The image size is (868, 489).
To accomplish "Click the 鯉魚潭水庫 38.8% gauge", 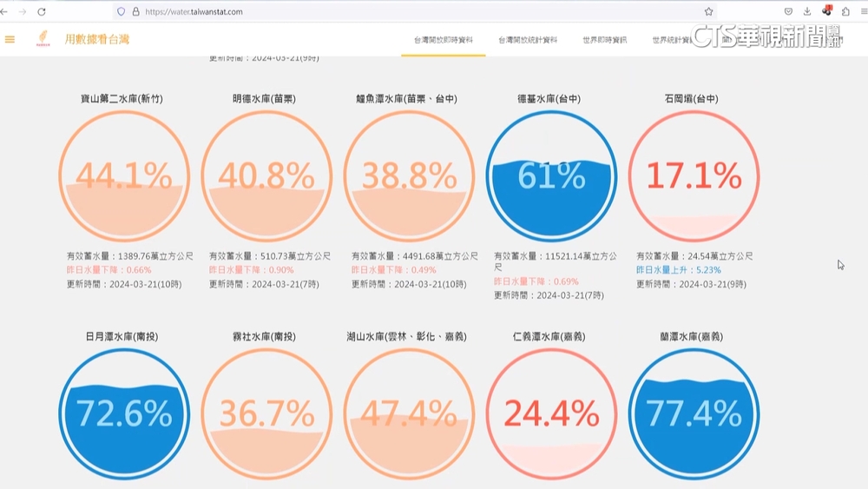I will point(409,176).
